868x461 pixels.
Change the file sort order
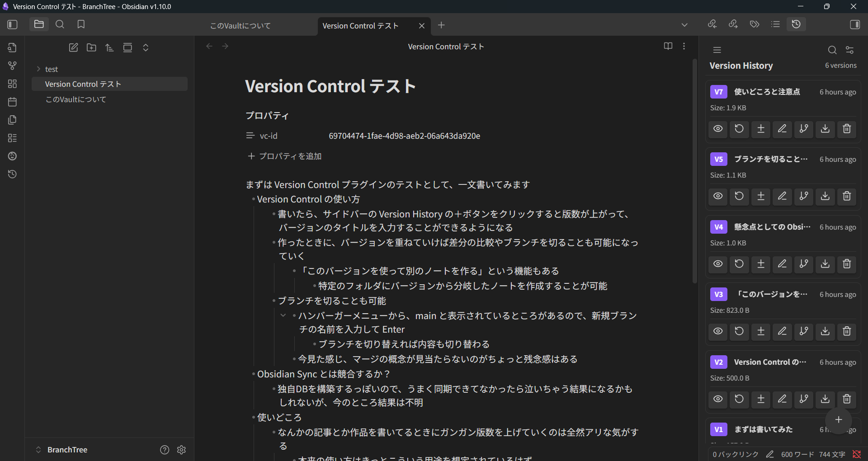click(x=109, y=47)
